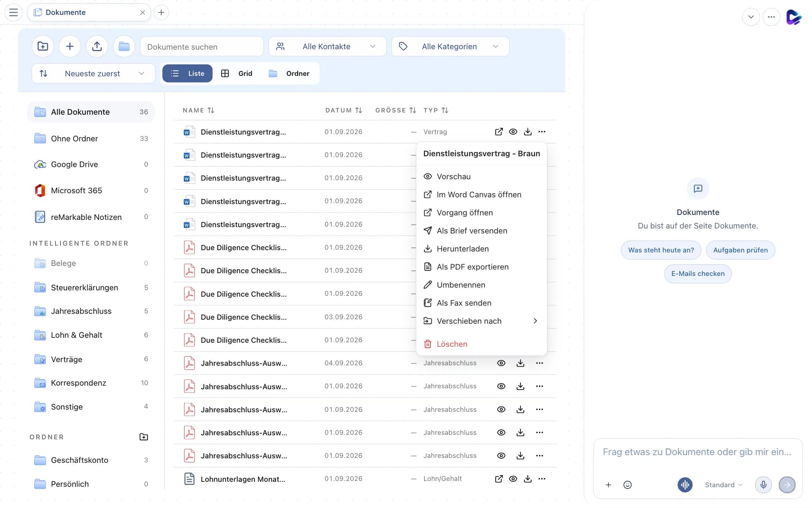Sort by TYP column
This screenshot has height=508, width=812.
(x=436, y=110)
